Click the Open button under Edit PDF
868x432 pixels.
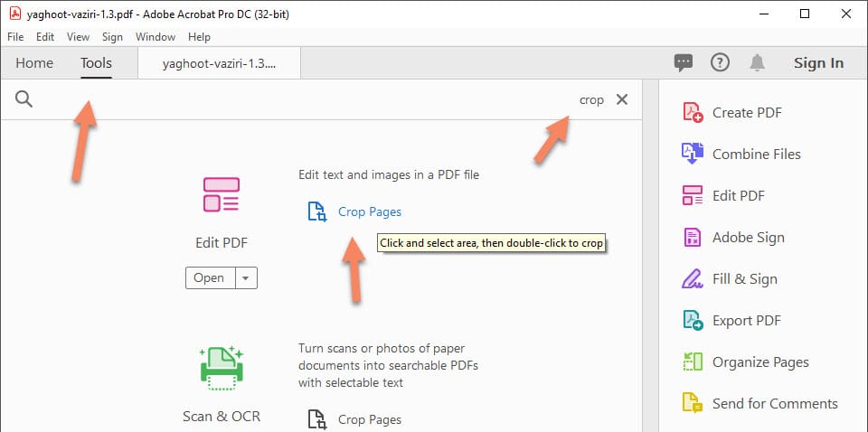209,278
